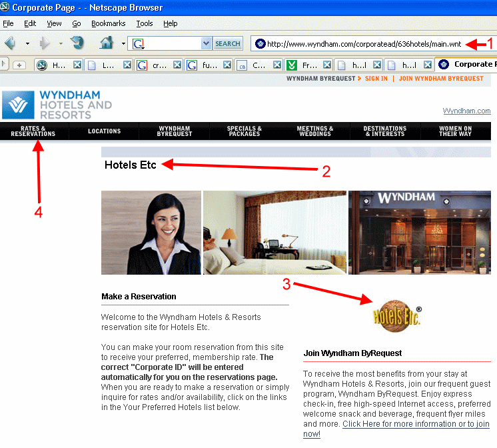Open the Tools menu
This screenshot has width=497, height=448.
[145, 23]
